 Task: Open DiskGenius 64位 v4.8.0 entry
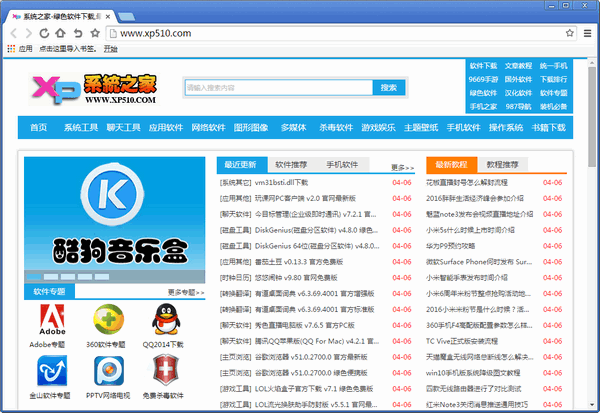317,246
